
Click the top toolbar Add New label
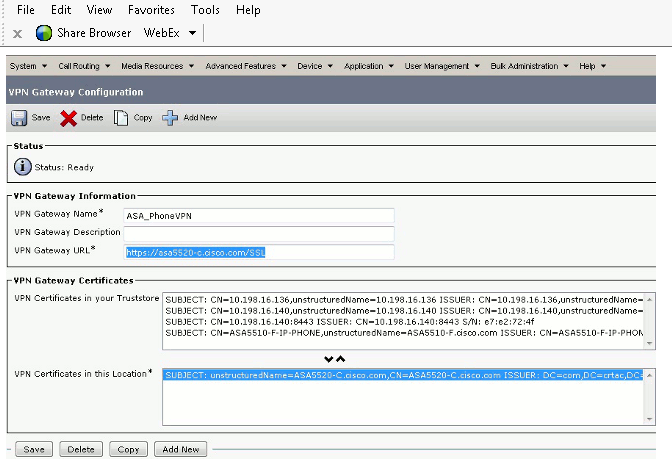pos(200,117)
